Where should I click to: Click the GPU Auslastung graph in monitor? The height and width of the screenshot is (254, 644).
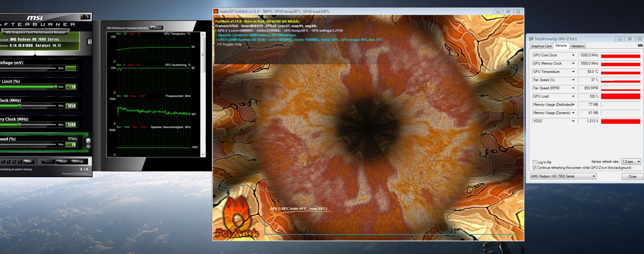point(153,80)
